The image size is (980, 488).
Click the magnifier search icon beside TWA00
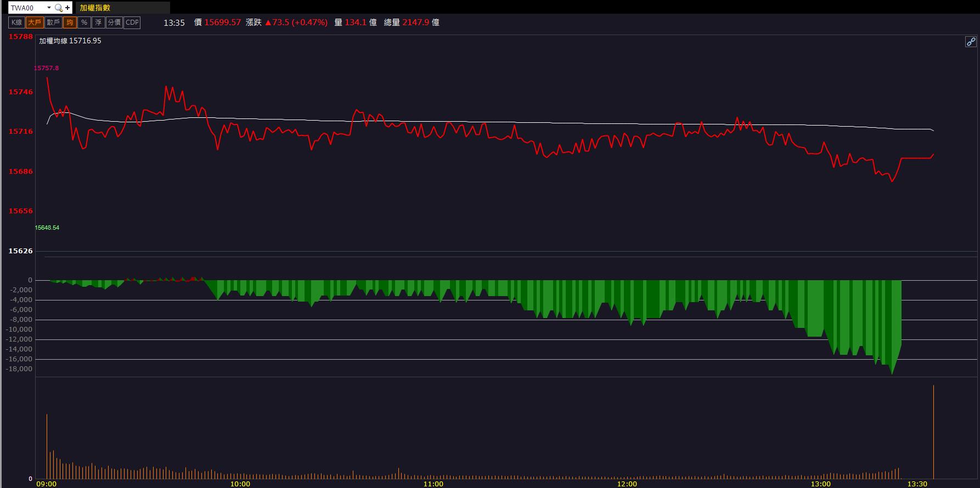(x=58, y=8)
